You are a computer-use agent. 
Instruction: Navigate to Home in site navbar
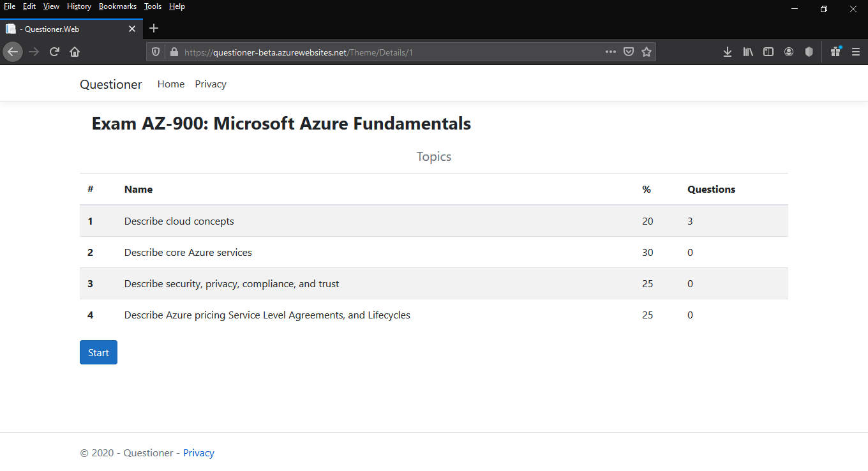(171, 84)
